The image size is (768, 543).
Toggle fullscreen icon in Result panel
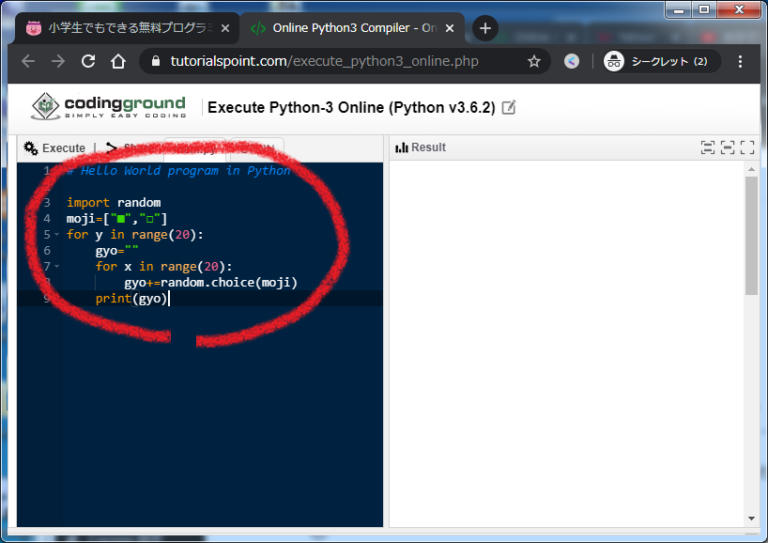(x=747, y=148)
